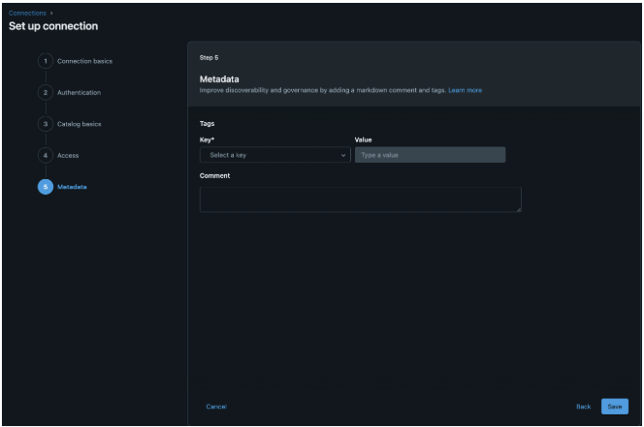Open the Select a key dropdown
Viewport: 644px width, 427px height.
[275, 155]
